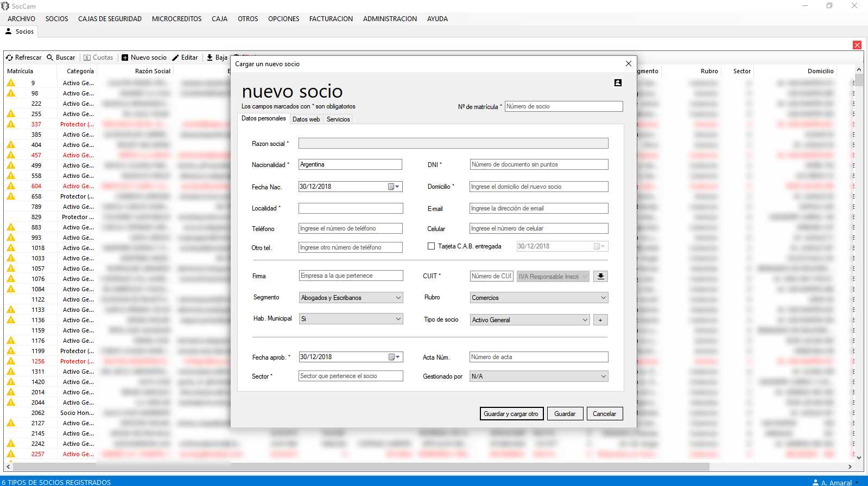Click warning icon on matrícula 604 row
868x486 pixels.
pyautogui.click(x=11, y=186)
